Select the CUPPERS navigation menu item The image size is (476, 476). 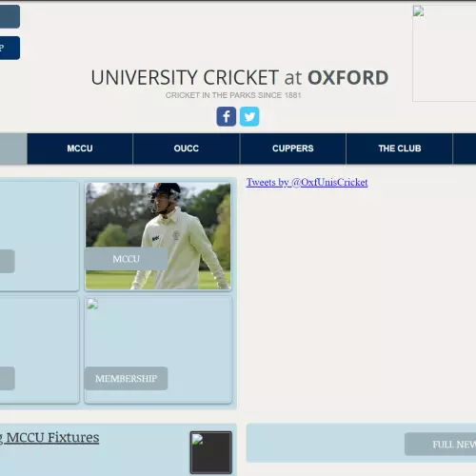click(x=293, y=149)
